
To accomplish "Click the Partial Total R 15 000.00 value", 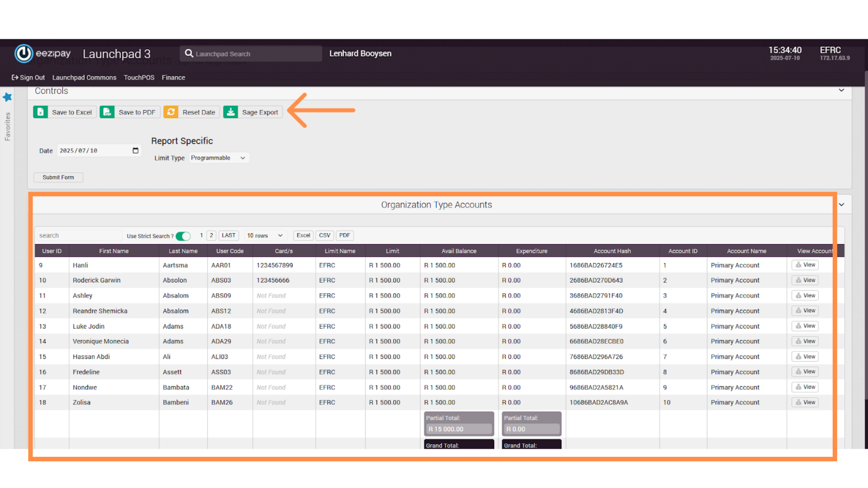I will 459,429.
